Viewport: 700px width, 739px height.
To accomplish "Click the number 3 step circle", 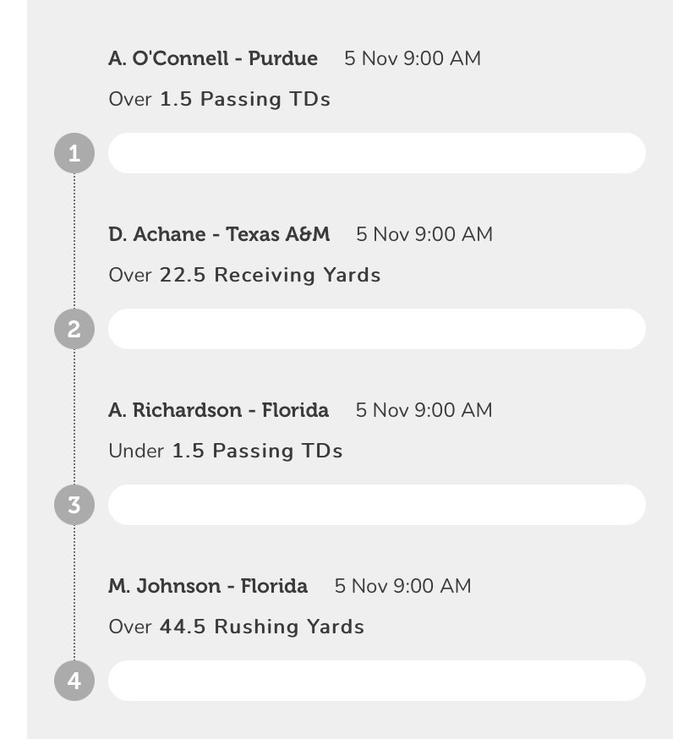I will click(74, 505).
